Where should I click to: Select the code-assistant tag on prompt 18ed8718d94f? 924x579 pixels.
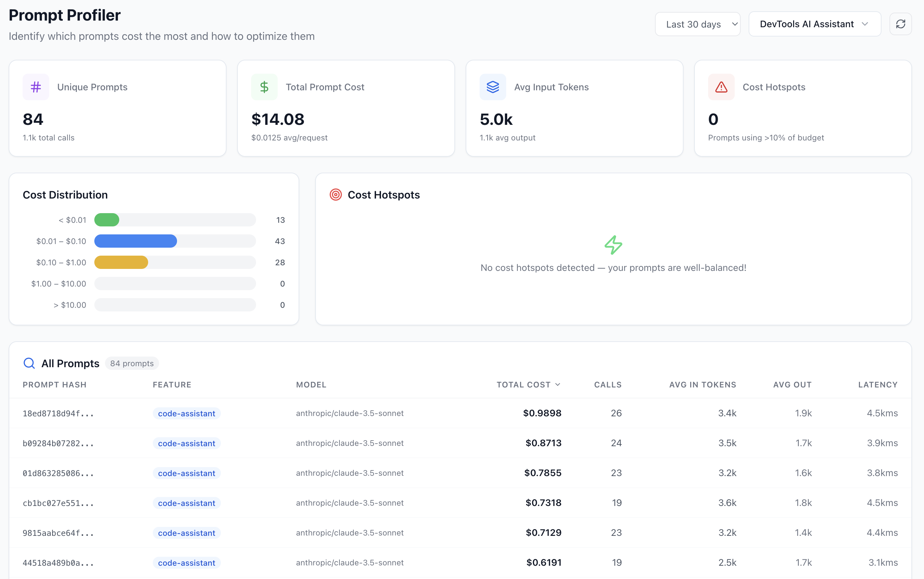click(x=187, y=413)
